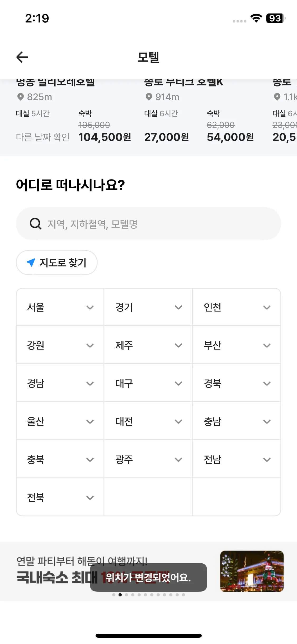Viewport: 297px width, 644px height.
Task: Tap the 914m location pin icon
Action: click(149, 97)
